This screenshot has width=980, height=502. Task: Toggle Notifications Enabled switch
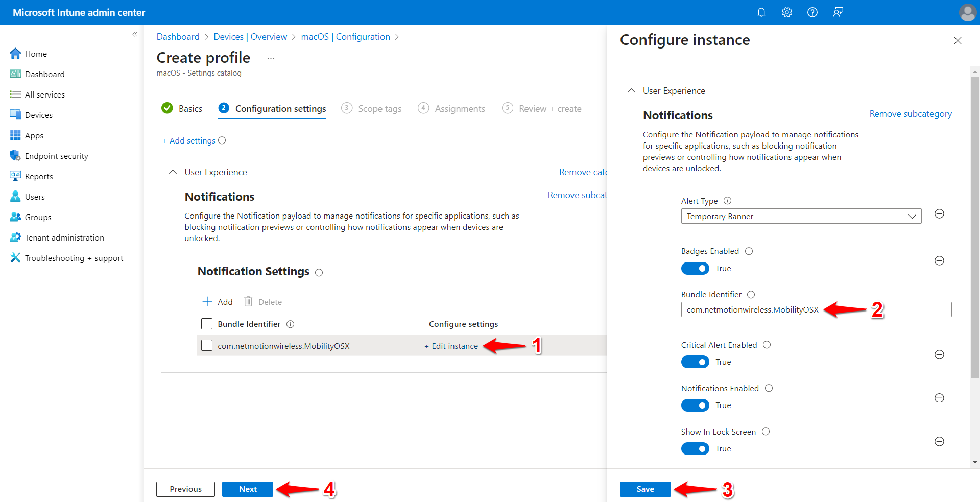click(695, 405)
